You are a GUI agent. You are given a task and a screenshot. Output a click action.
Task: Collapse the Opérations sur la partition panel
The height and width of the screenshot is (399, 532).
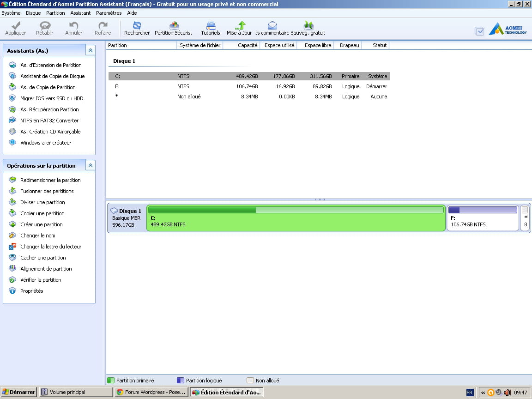[90, 166]
